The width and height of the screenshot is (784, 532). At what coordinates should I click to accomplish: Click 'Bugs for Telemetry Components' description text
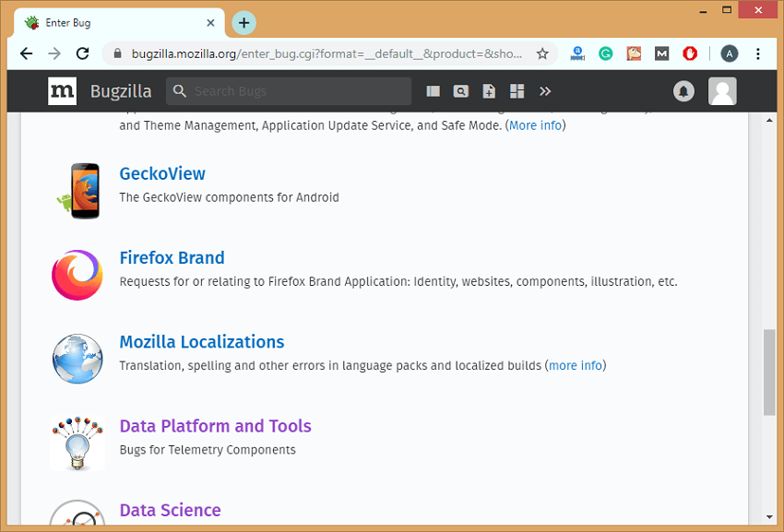[208, 450]
